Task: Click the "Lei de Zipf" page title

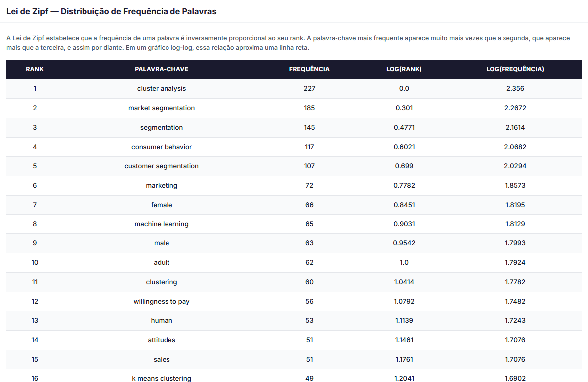Action: 111,11
